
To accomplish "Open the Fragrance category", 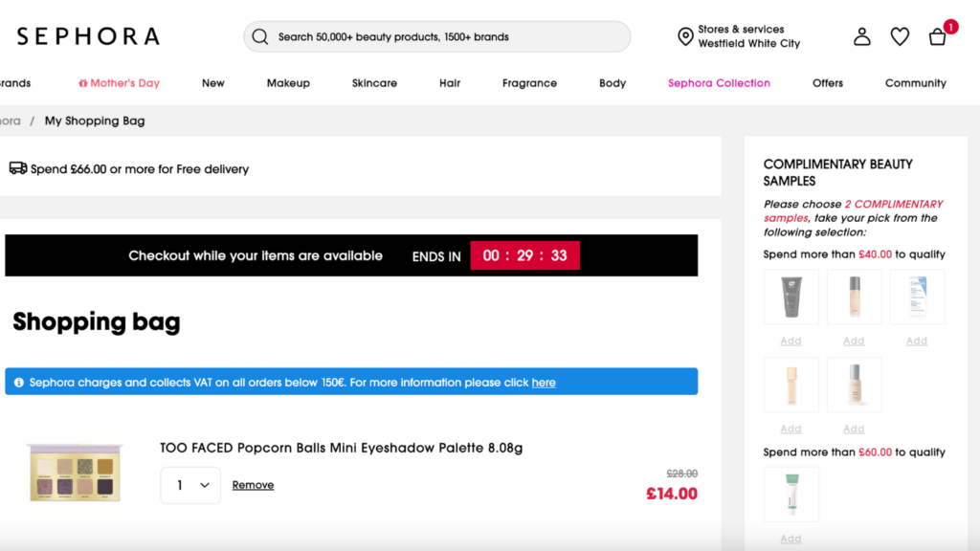I will coord(529,83).
